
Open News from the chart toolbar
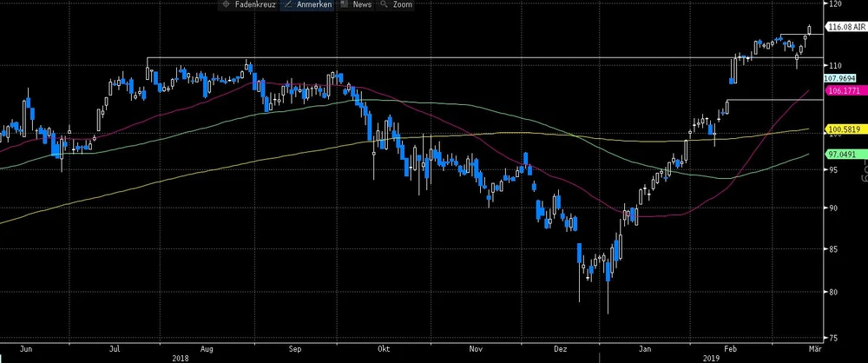pos(362,5)
